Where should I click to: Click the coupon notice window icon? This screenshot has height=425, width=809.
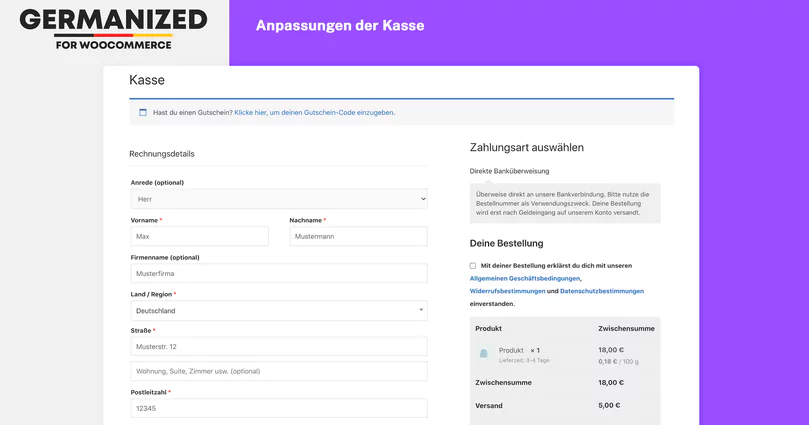[143, 112]
